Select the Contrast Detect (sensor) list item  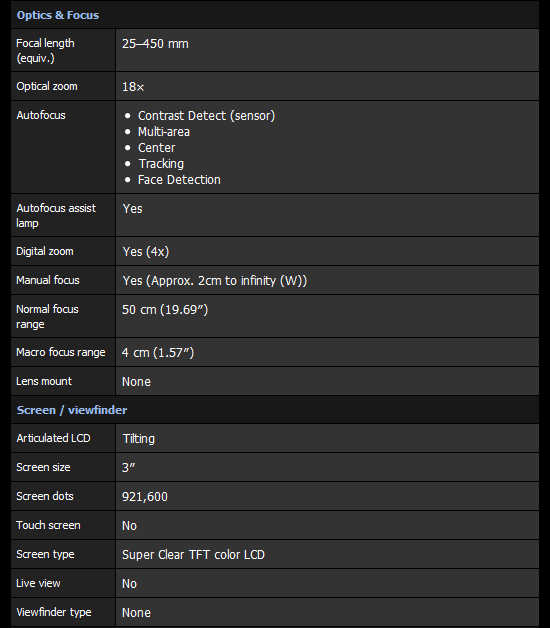click(206, 116)
